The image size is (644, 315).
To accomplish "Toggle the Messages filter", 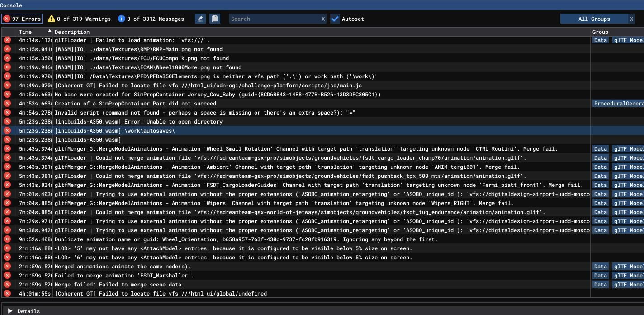I will (x=151, y=19).
